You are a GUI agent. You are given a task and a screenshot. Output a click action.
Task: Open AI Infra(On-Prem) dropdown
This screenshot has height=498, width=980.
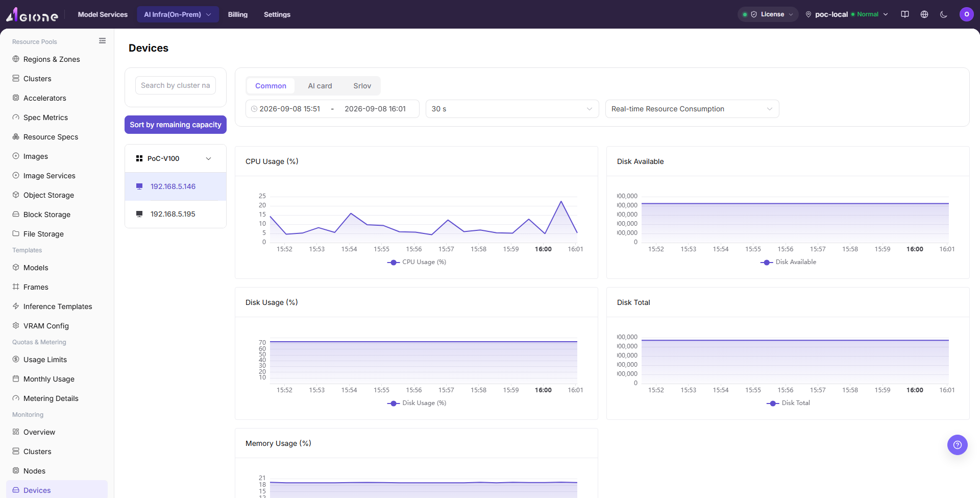point(178,14)
